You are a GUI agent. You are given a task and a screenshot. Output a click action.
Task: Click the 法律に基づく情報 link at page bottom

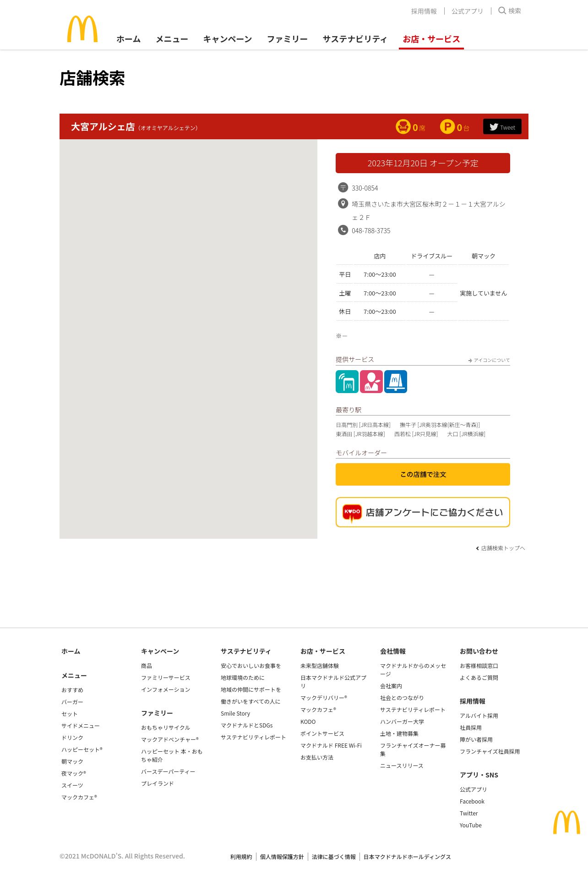(334, 857)
